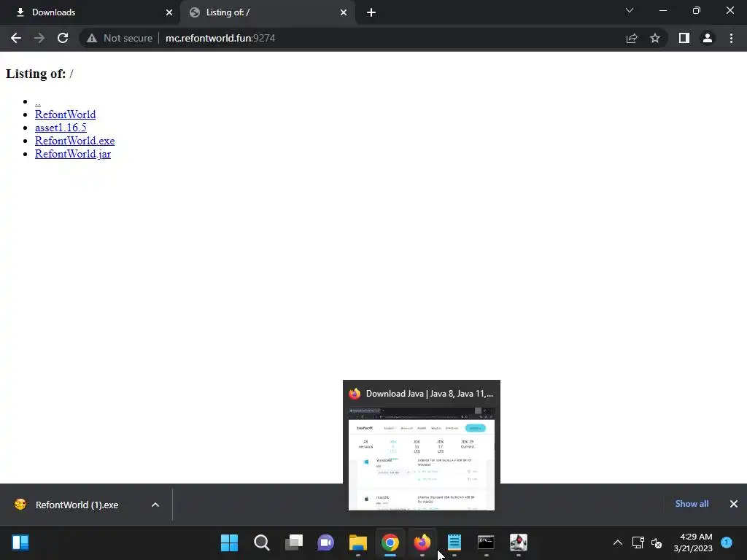The width and height of the screenshot is (747, 560).
Task: Reload the directory listing page
Action: (x=63, y=38)
